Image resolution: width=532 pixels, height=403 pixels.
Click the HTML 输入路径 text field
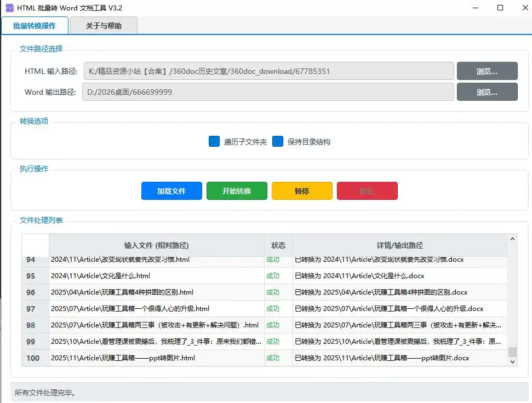[268, 71]
